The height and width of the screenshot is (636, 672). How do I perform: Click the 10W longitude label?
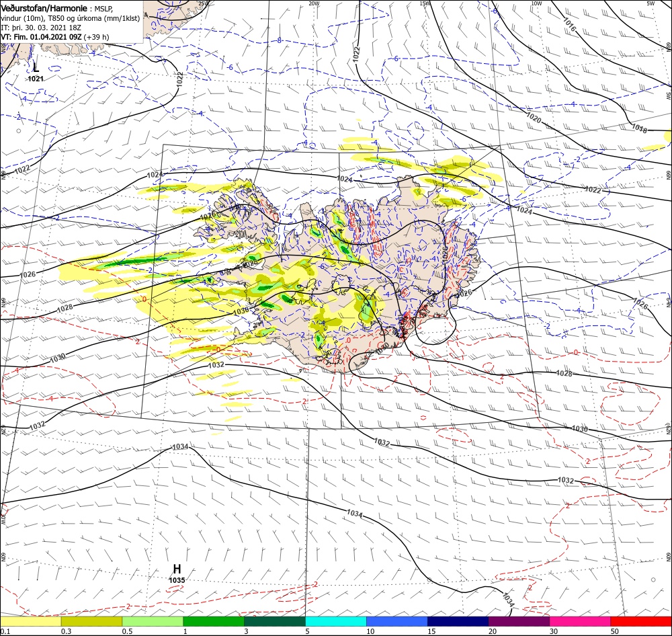coord(536,3)
